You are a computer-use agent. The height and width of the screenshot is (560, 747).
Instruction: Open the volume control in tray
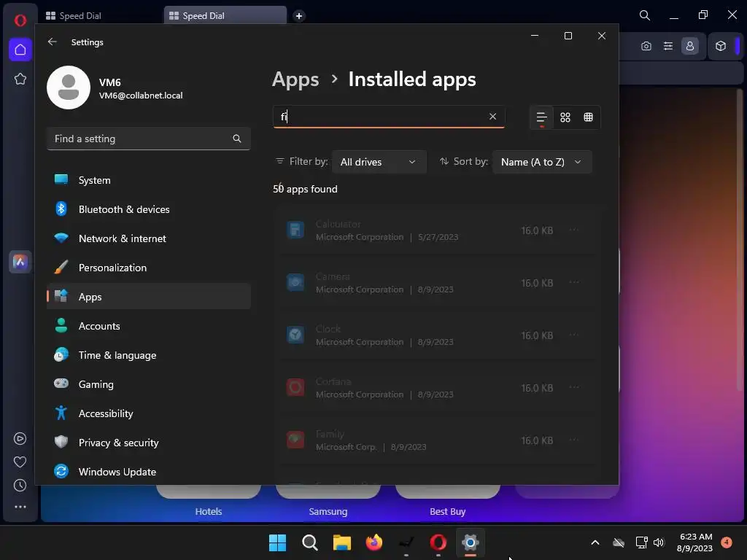(659, 542)
